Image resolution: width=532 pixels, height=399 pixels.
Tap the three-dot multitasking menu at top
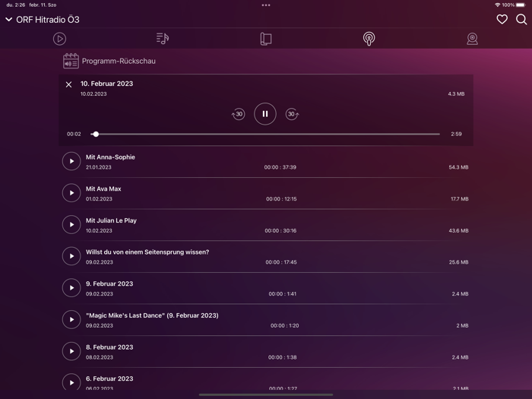[x=266, y=5]
